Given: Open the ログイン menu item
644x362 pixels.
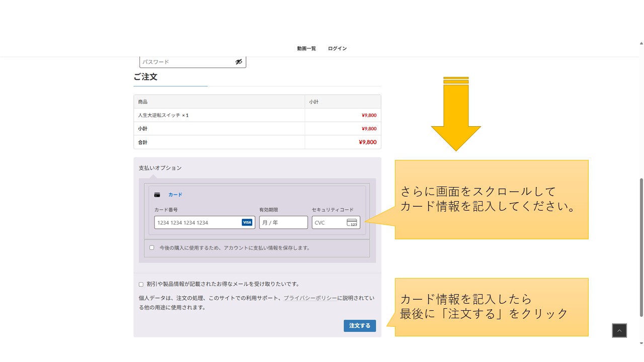Looking at the screenshot, I should 337,49.
